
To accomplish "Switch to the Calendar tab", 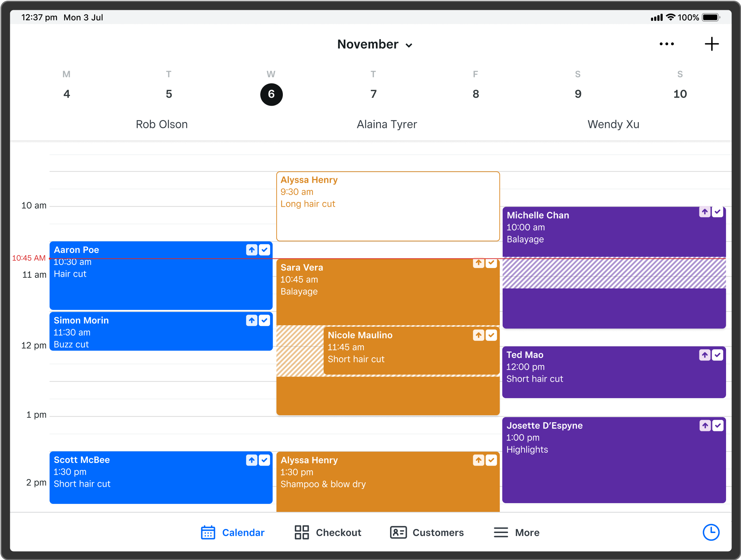I will (233, 532).
